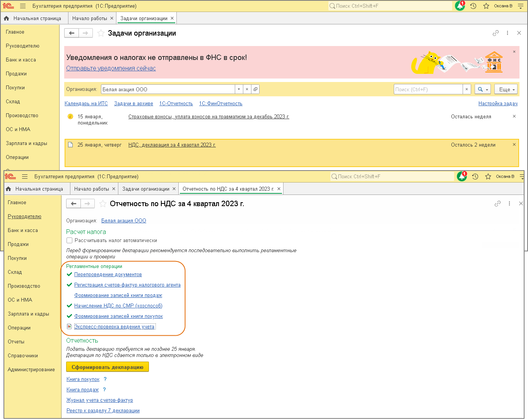The width and height of the screenshot is (528, 420).
Task: Click Поиск (Ctrl+F) field in tasks
Action: pos(428,89)
